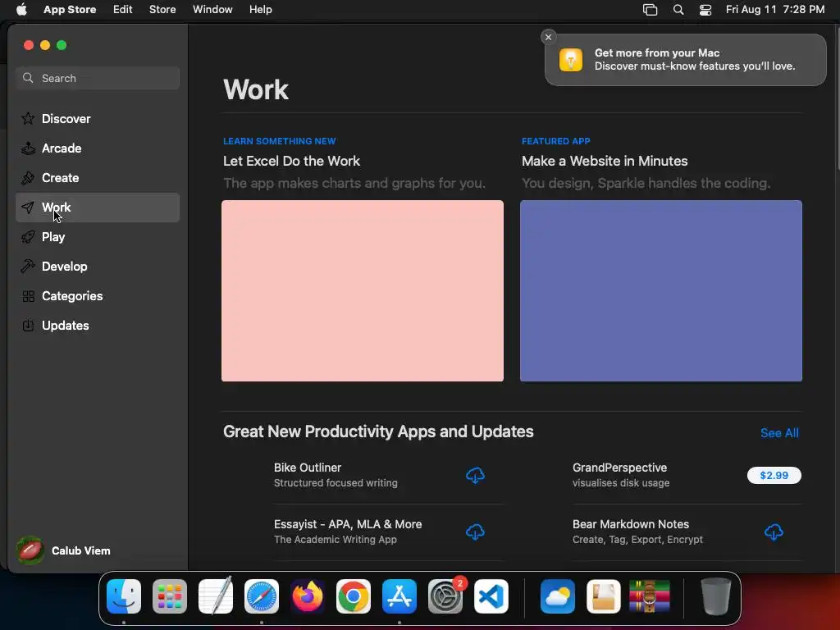Open Bear Markdown Notes app page
Viewport: 840px width, 630px height.
(x=631, y=524)
